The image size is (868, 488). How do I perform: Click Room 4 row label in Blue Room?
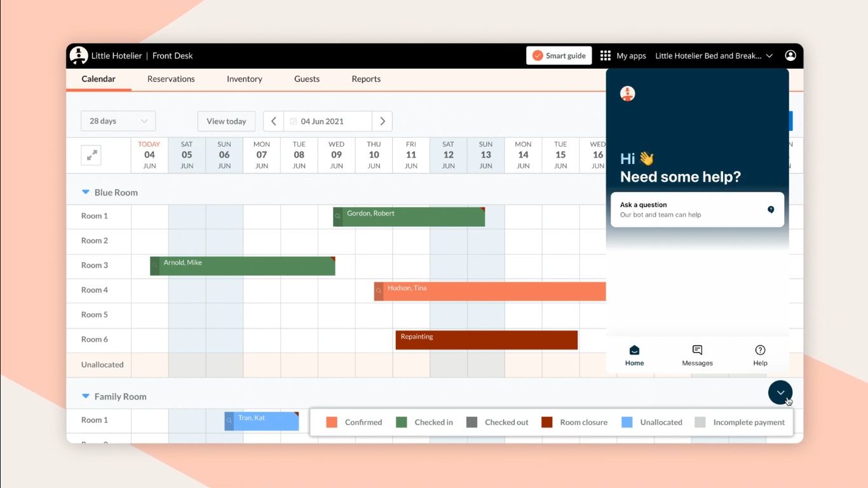point(95,290)
